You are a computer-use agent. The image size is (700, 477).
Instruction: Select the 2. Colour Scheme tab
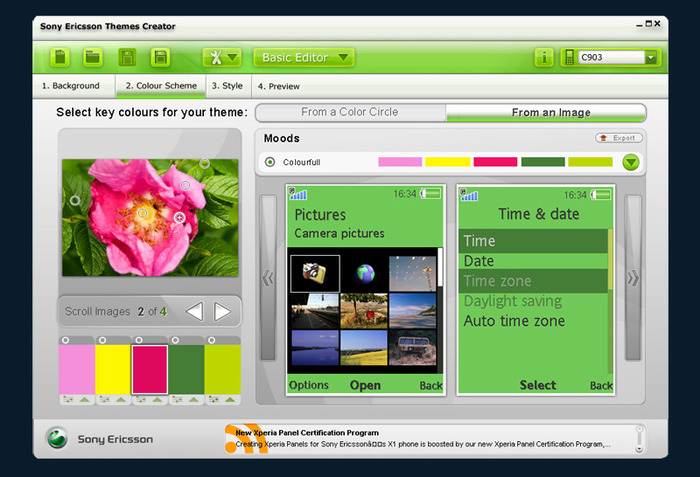161,86
